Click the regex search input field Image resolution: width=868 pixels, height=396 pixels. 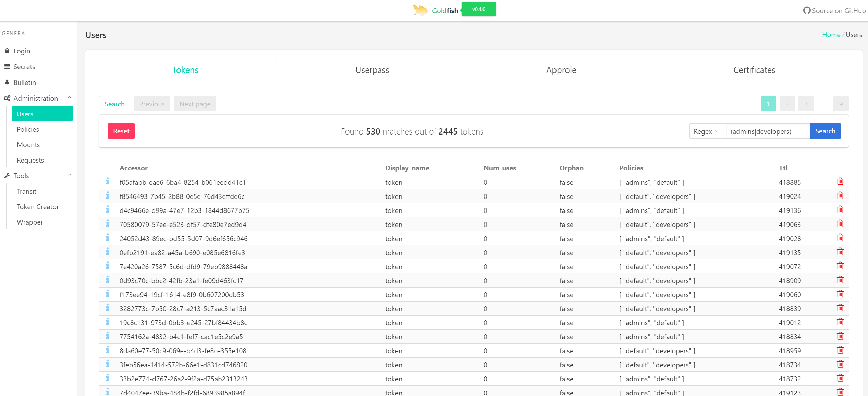[x=767, y=131]
